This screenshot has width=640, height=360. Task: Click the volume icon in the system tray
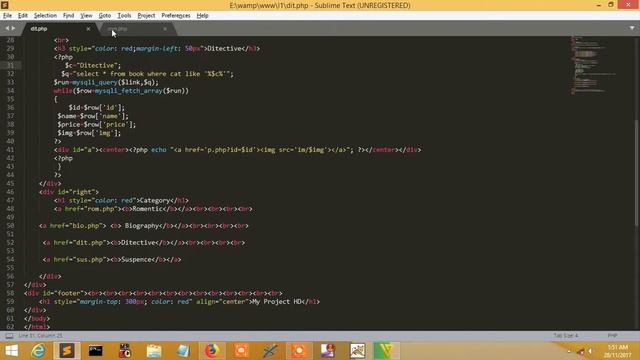click(590, 351)
